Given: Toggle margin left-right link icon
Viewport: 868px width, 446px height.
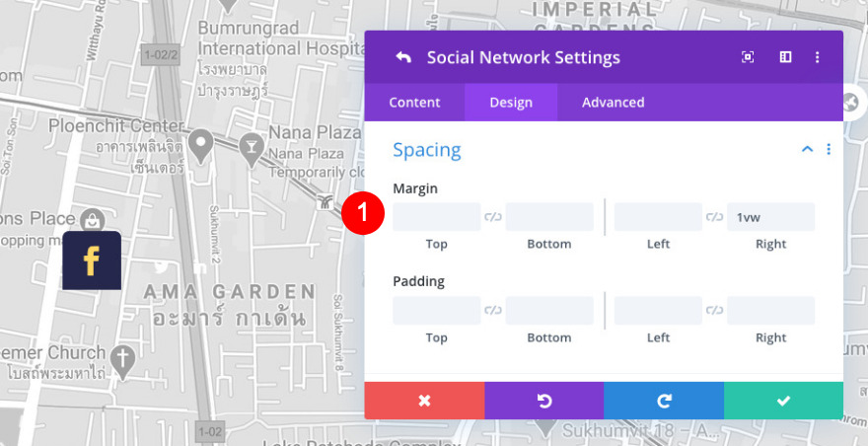Looking at the screenshot, I should click(714, 217).
